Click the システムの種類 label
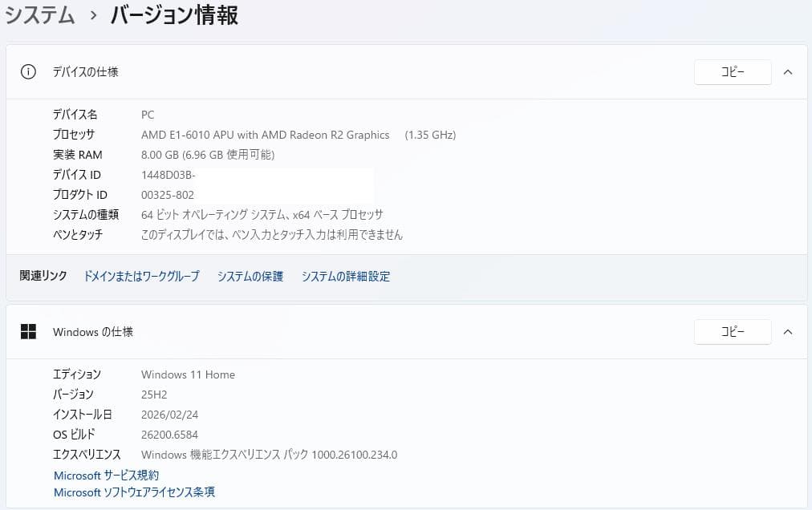Screen dimensions: 812x510 click(x=85, y=214)
